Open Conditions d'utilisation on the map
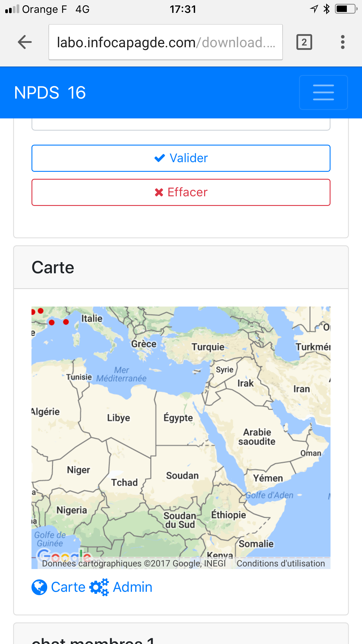 (281, 563)
